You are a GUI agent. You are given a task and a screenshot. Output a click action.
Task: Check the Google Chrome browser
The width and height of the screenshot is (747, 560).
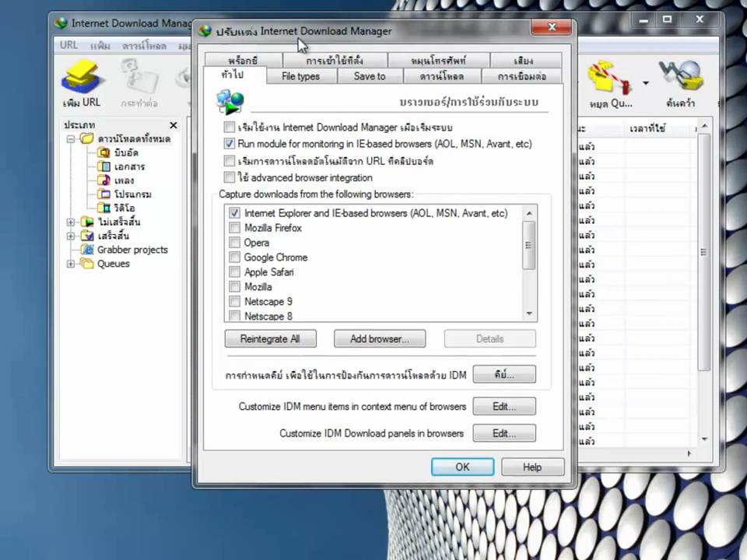click(x=234, y=257)
